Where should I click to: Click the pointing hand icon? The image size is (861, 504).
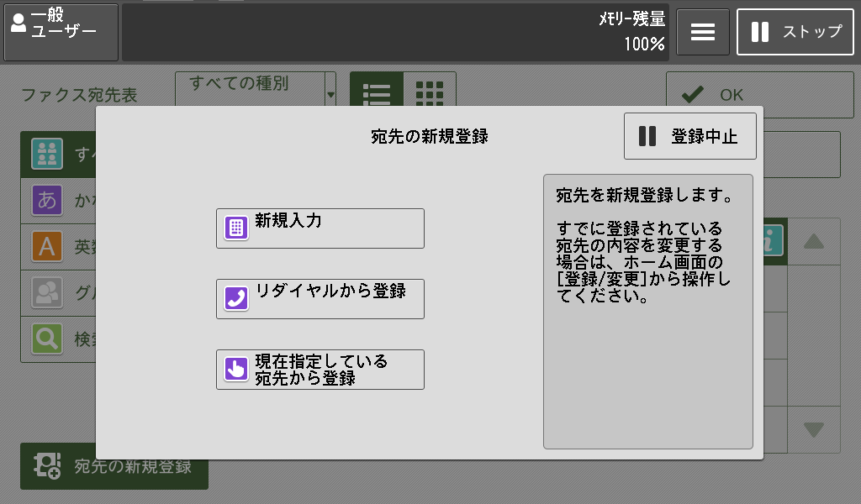[x=236, y=369]
